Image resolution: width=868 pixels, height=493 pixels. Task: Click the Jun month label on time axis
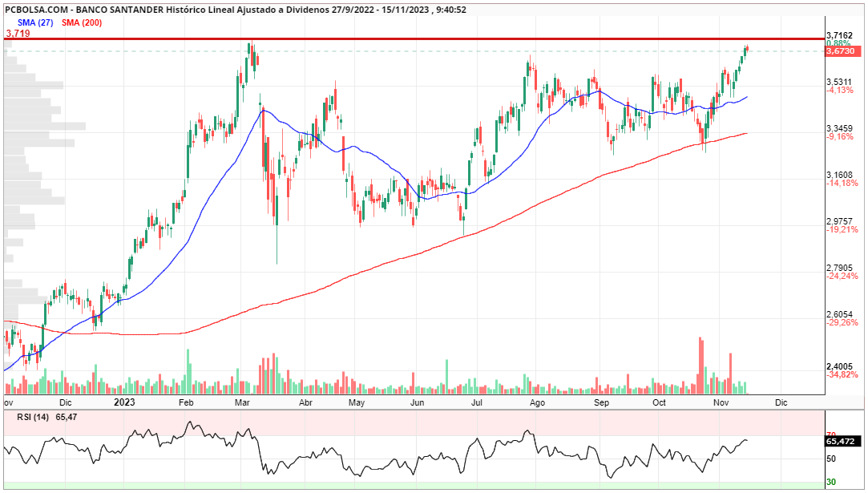(x=418, y=402)
